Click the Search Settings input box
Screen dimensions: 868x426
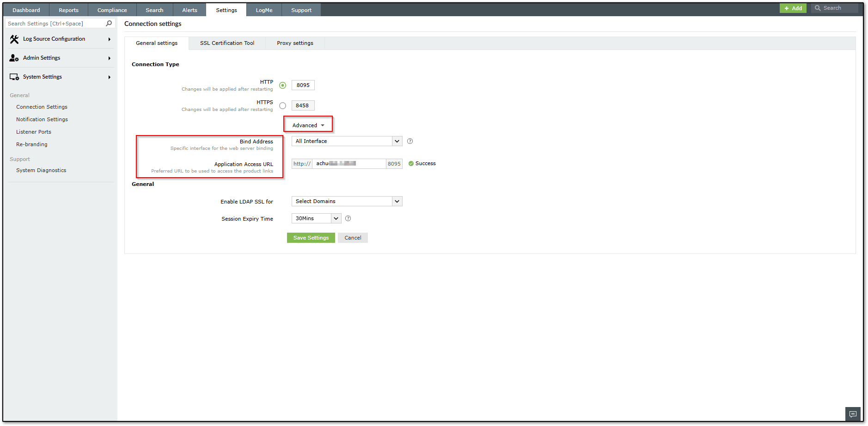pyautogui.click(x=60, y=23)
